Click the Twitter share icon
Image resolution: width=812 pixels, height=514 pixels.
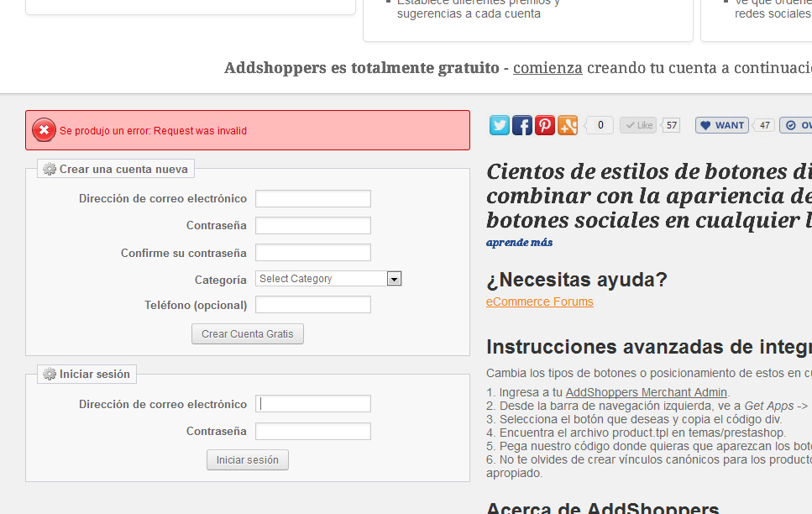click(500, 125)
